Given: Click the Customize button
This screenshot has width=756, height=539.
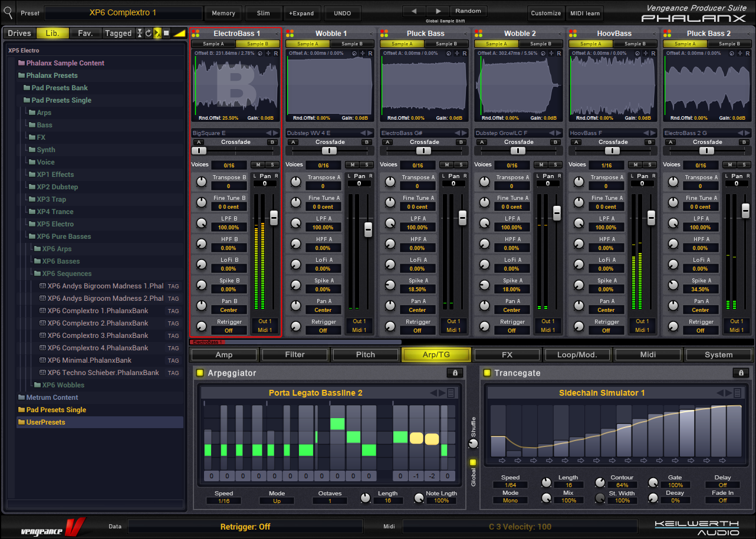Looking at the screenshot, I should [x=546, y=13].
